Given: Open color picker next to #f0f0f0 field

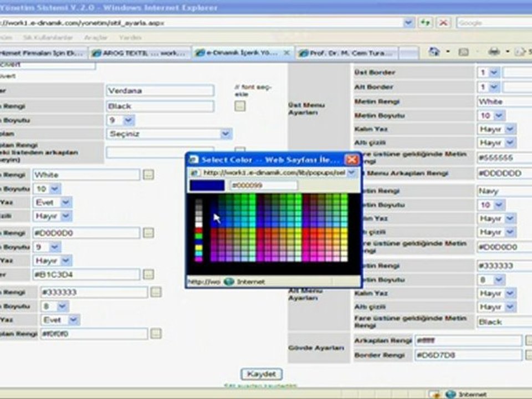Looking at the screenshot, I should [156, 334].
